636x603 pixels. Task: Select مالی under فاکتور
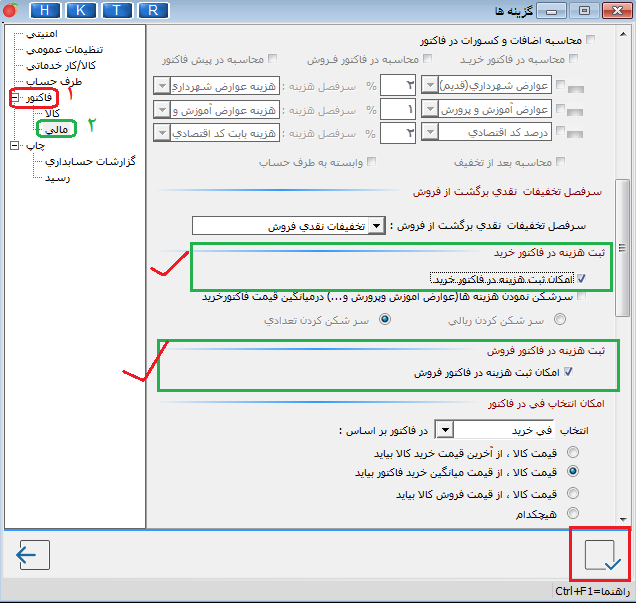[x=56, y=129]
